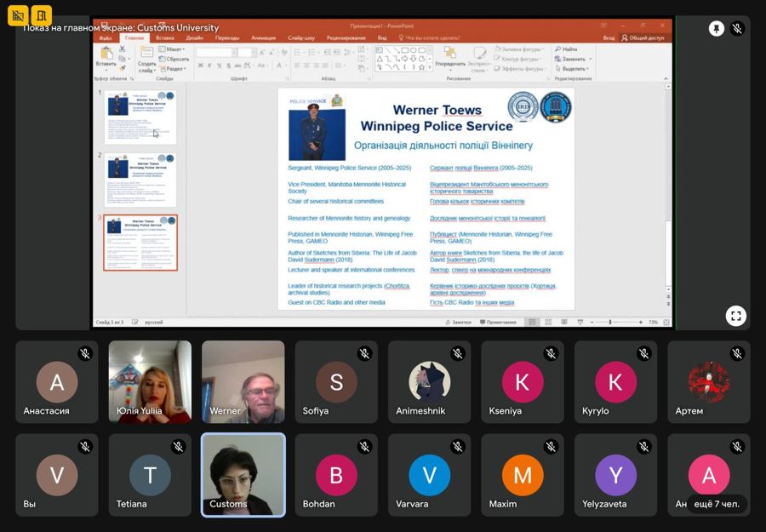Viewport: 766px width, 532px height.
Task: Open the Select (Выделить) dropdown
Action: [572, 69]
